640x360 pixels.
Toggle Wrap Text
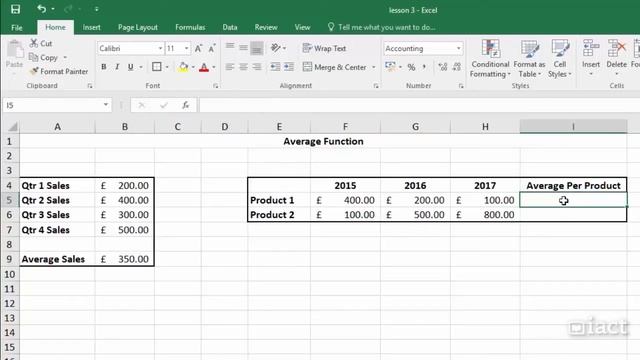[x=324, y=48]
